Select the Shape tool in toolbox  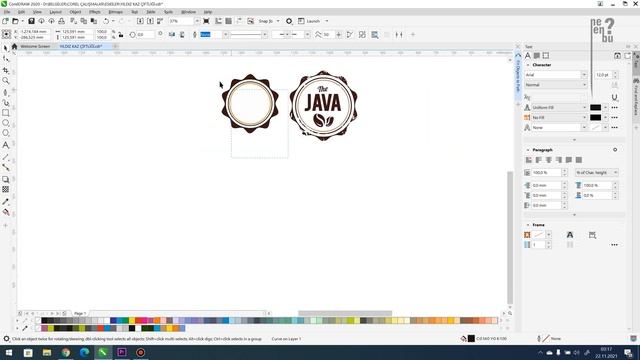coord(6,59)
